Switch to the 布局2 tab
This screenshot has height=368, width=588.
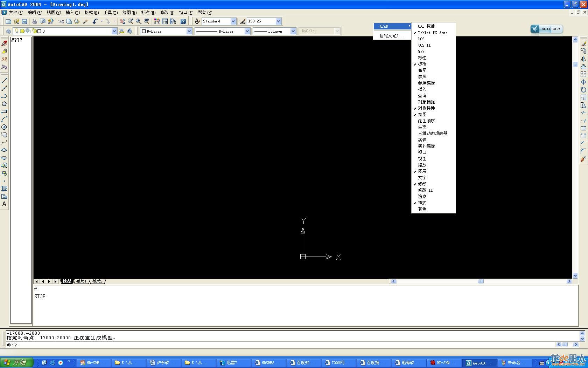point(97,281)
